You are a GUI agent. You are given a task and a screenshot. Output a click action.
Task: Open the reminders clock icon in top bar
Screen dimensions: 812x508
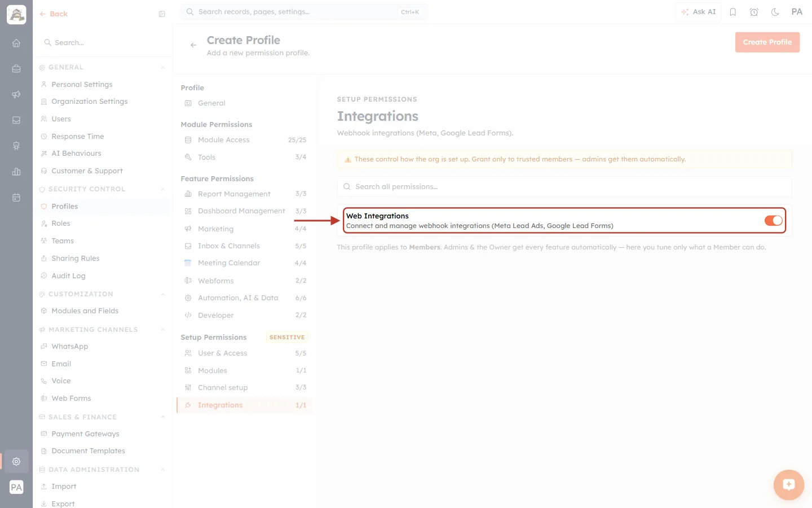coord(754,12)
